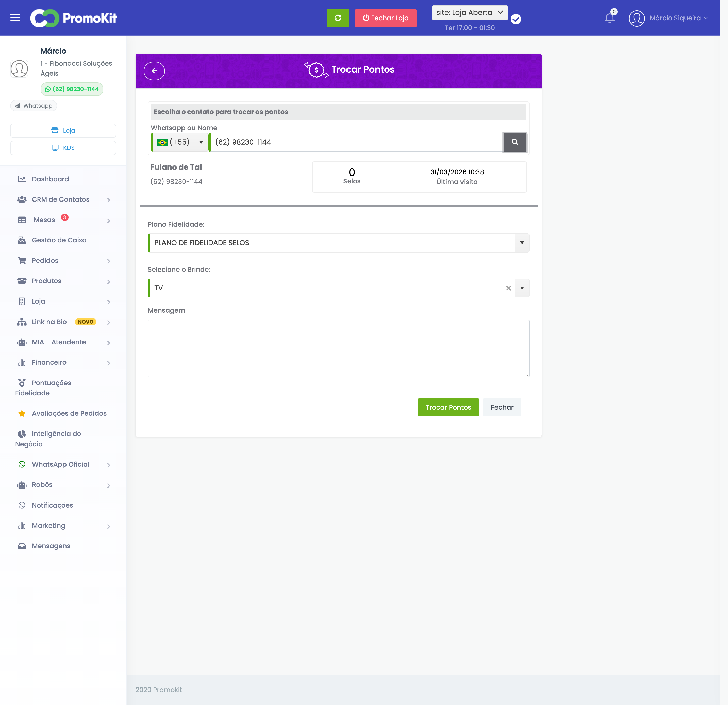Click the Avaliações star icon

coord(22,413)
